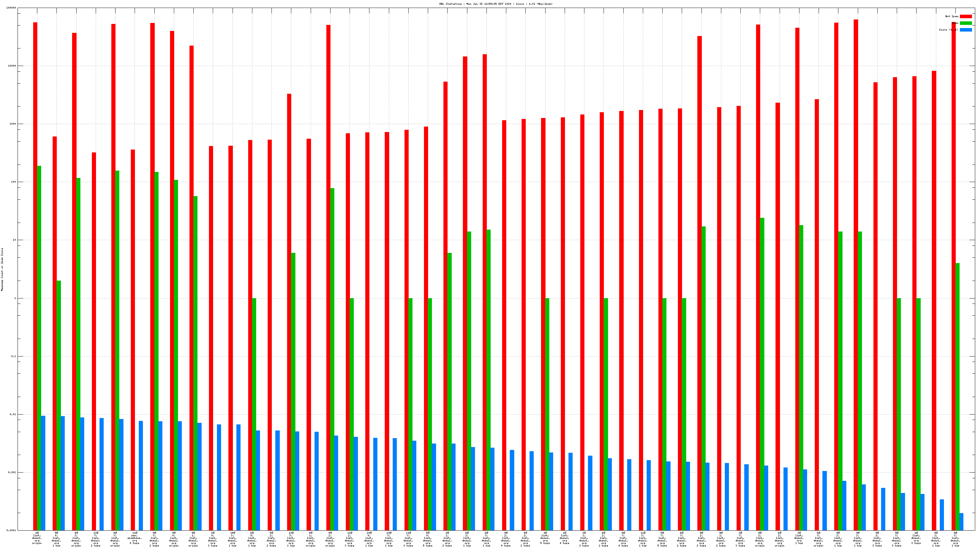Click the RBL Statistics chart title

click(496, 4)
